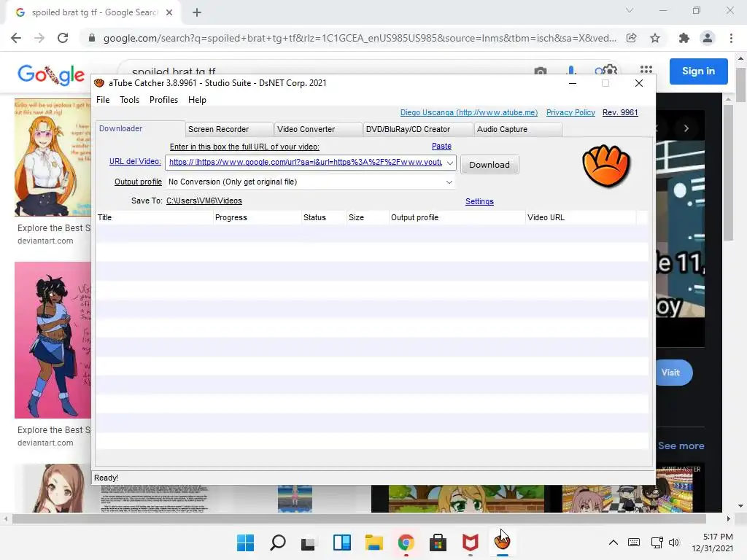Open Chrome tab search chevron
Image resolution: width=747 pixels, height=560 pixels.
tap(630, 10)
